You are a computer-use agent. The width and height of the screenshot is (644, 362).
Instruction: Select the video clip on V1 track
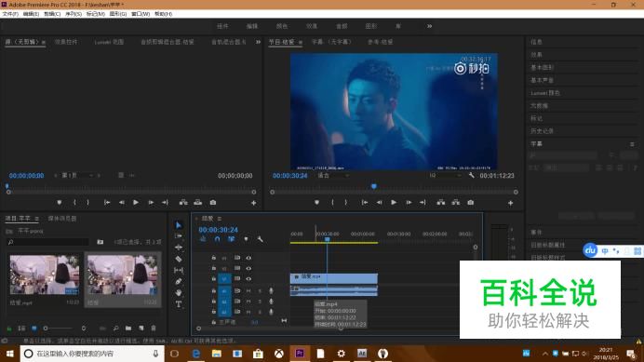point(334,278)
